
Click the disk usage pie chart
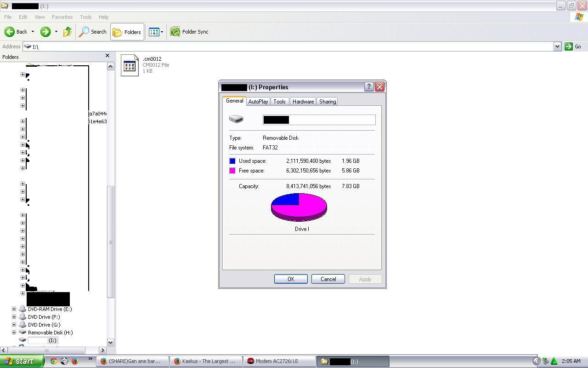tap(299, 207)
